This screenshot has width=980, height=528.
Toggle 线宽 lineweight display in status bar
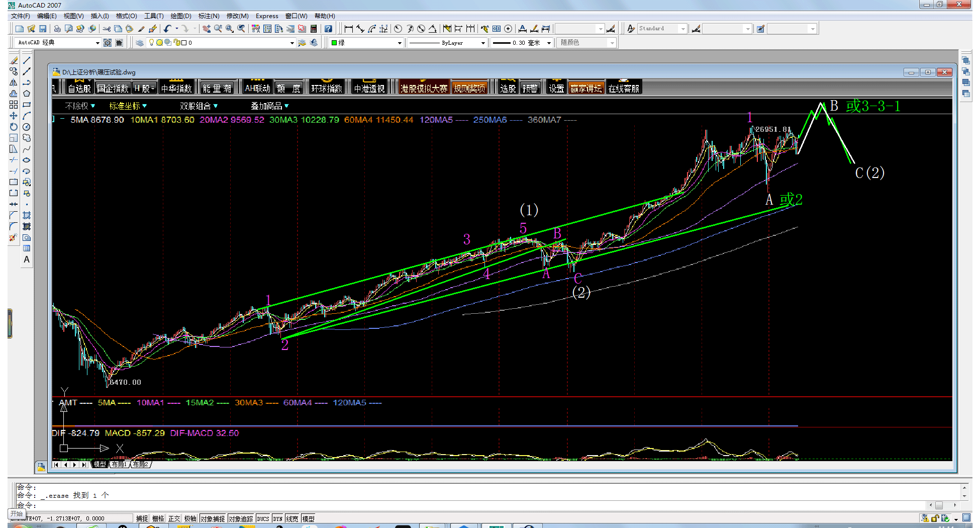292,518
